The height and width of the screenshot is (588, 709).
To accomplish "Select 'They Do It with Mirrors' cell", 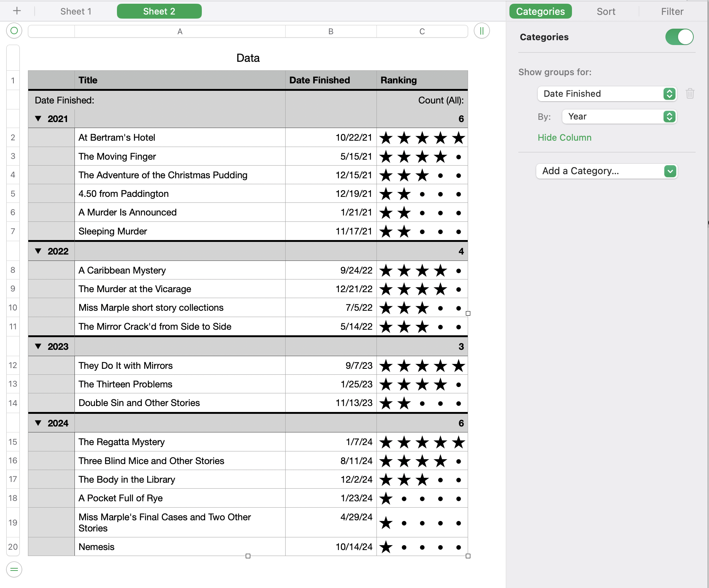I will (180, 365).
